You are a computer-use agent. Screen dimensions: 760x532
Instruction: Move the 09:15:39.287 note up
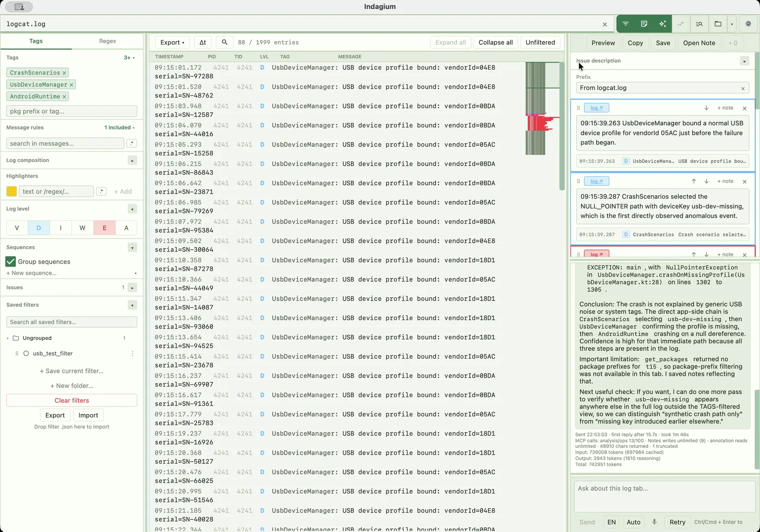coord(693,181)
